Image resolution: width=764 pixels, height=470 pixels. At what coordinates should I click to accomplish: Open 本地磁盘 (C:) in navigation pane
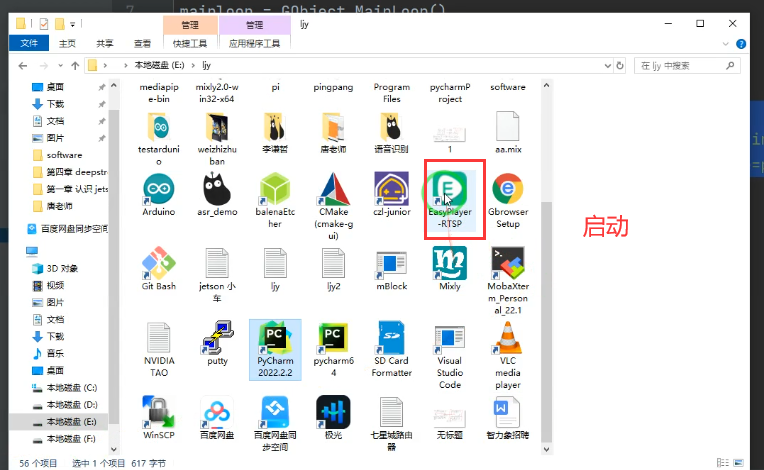(72, 388)
